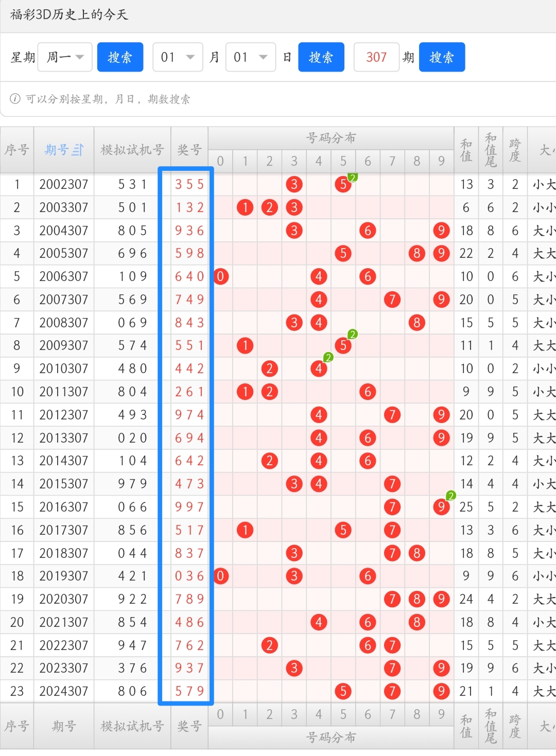Select issue number 2022307
This screenshot has width=556, height=756.
[64, 645]
